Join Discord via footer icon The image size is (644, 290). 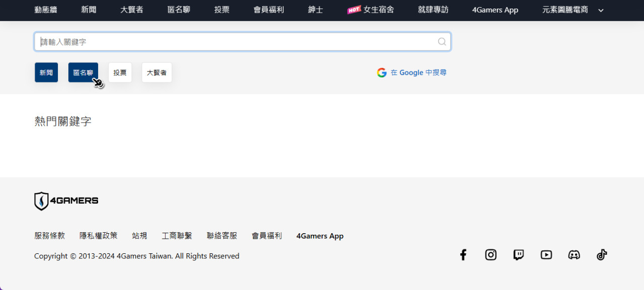click(x=574, y=255)
